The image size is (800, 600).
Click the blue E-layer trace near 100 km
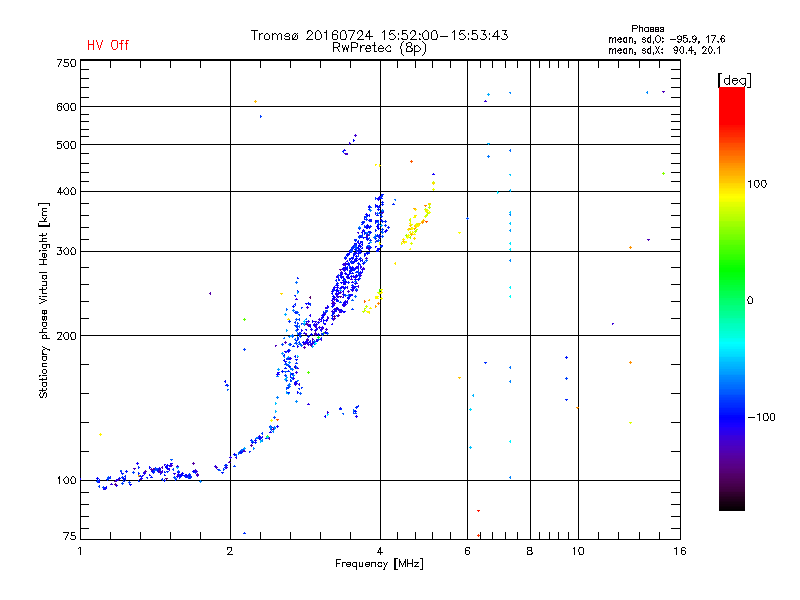[148, 473]
